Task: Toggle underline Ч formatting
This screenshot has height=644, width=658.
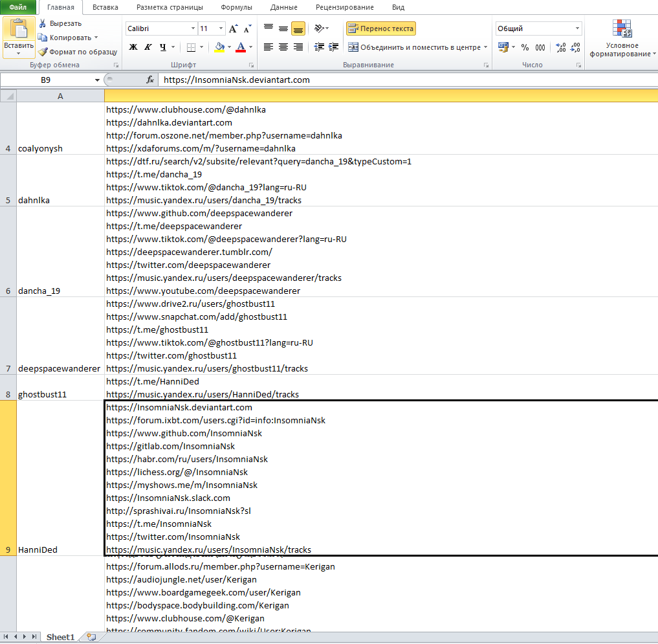Action: point(163,47)
